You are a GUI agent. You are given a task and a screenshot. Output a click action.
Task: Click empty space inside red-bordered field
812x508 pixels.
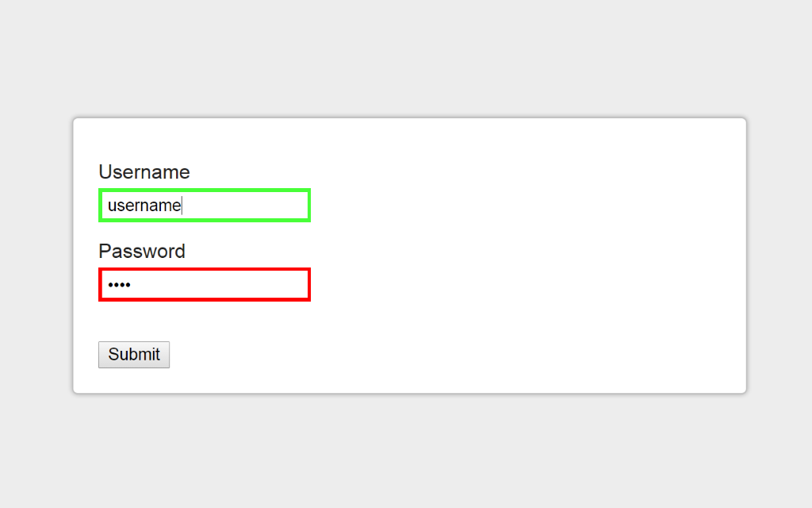[220, 285]
